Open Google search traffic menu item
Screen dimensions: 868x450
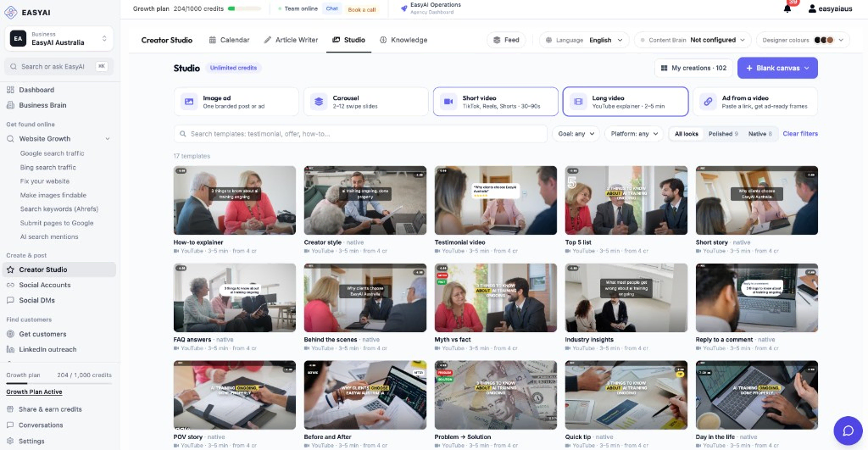[x=52, y=153]
